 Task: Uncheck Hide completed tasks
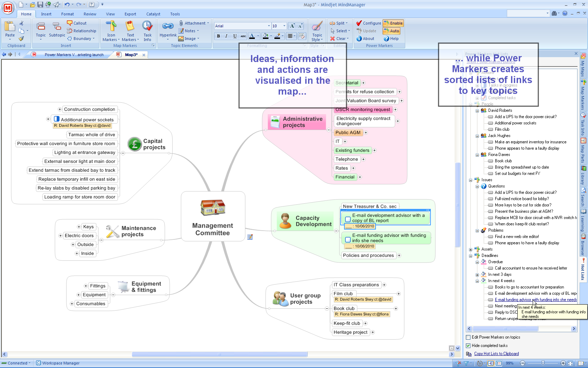(468, 346)
